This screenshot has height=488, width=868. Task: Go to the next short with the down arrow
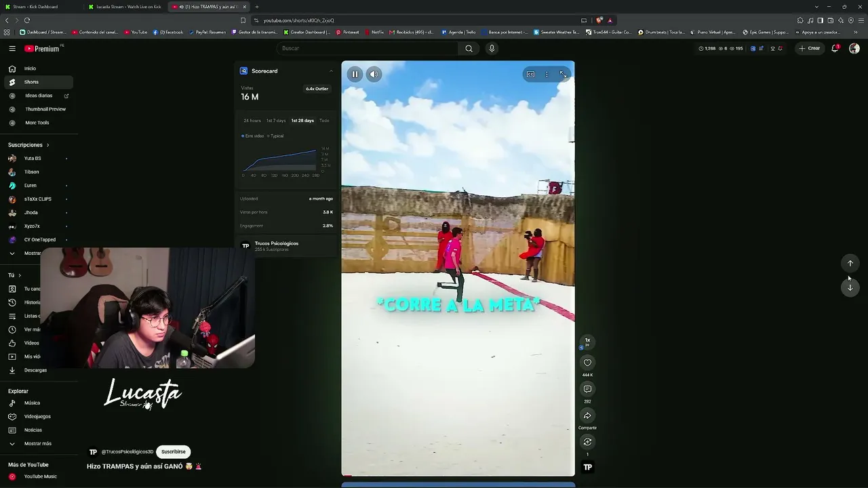click(850, 287)
